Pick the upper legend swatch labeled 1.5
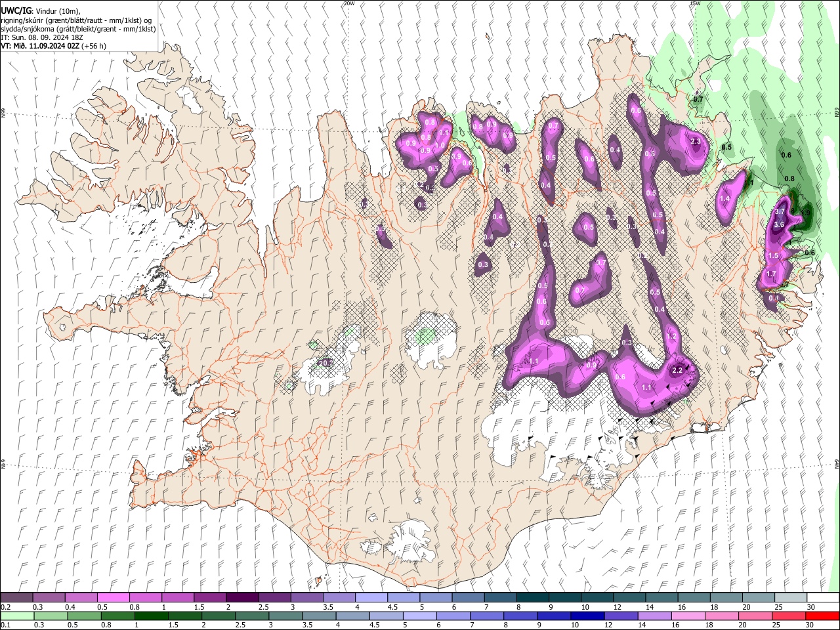840x630 pixels. 210,598
